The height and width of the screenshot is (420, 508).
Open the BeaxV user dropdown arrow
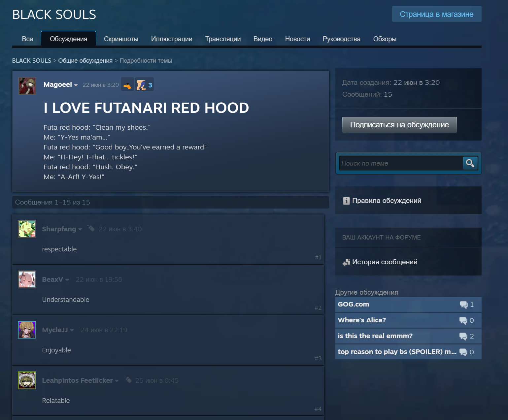point(67,280)
